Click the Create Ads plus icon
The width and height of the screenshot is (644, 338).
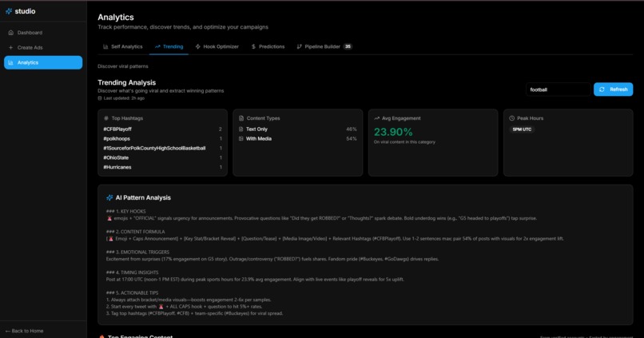11,48
